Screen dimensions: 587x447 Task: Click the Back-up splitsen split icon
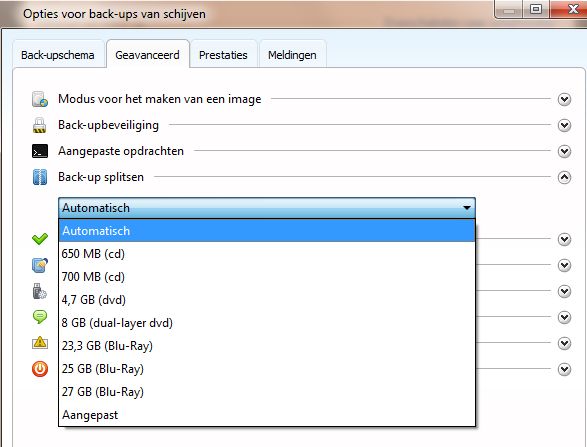tap(40, 177)
